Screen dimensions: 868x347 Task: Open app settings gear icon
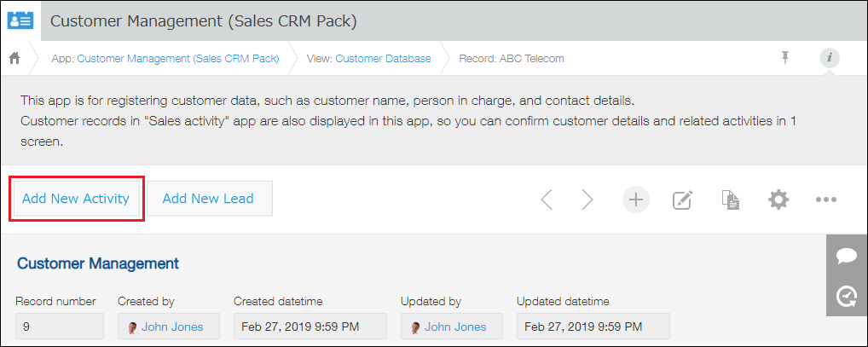778,200
